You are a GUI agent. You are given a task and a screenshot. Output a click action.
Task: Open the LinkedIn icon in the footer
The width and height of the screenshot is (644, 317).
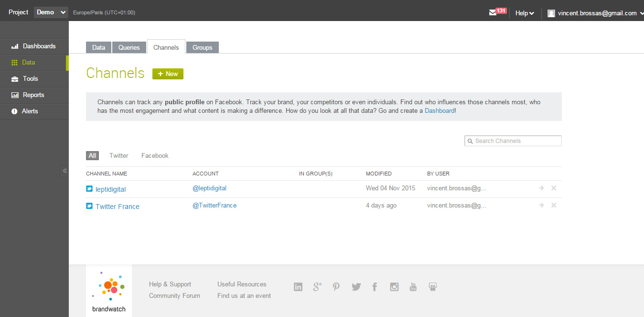[298, 287]
